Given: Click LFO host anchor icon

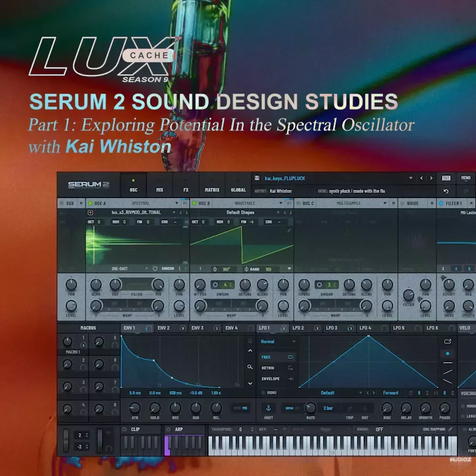Looking at the screenshot, I should (x=268, y=408).
